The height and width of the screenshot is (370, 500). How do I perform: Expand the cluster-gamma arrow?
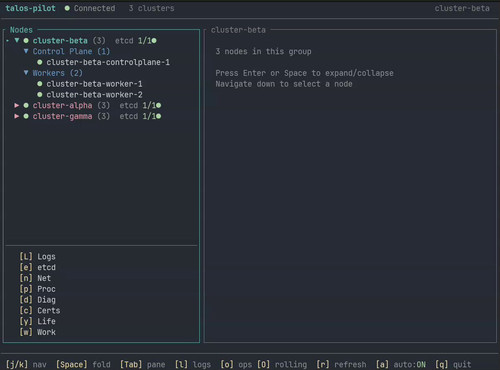pyautogui.click(x=17, y=116)
